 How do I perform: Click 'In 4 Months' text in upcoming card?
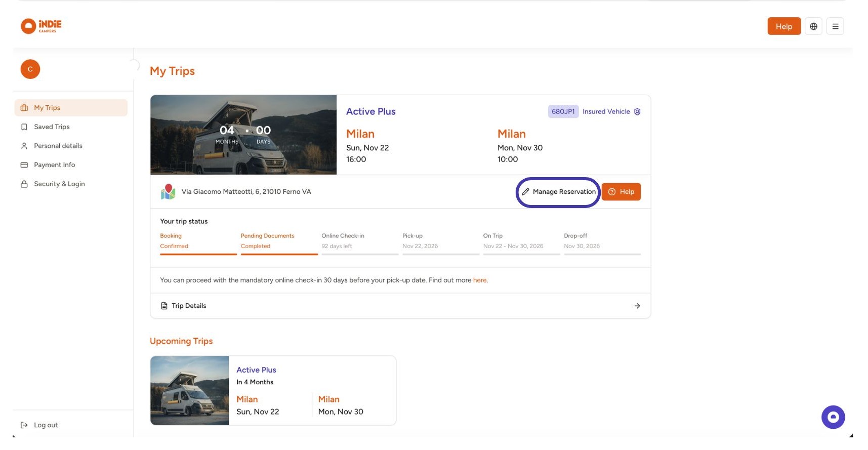click(255, 382)
